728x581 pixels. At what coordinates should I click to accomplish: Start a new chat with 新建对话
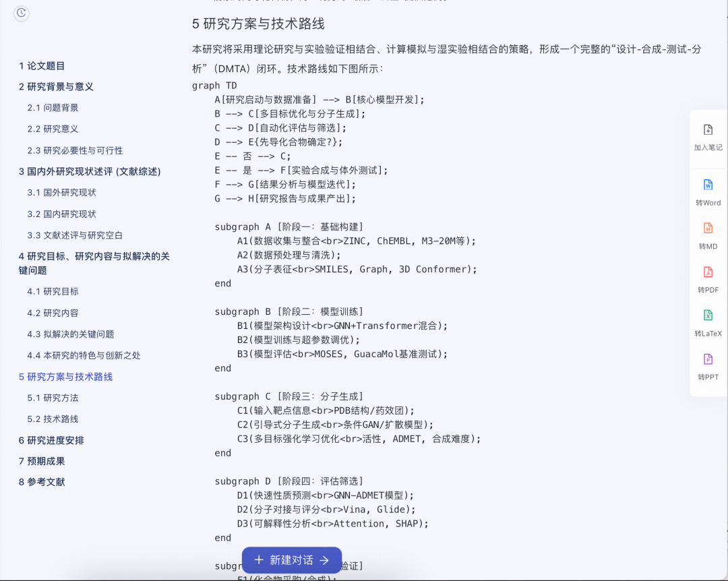[291, 560]
